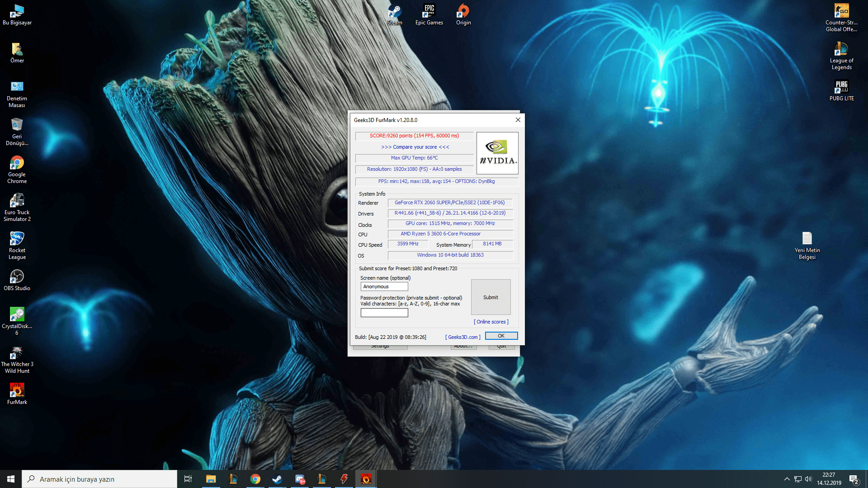Image resolution: width=868 pixels, height=488 pixels.
Task: Click the FurMark icon in the taskbar
Action: click(366, 479)
